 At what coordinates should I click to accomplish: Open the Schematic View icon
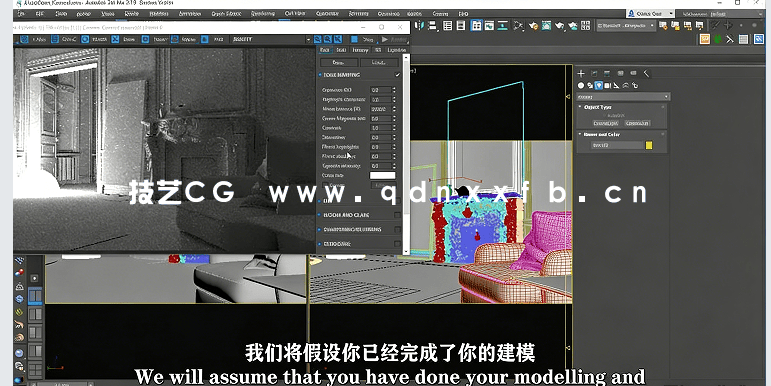coord(502,26)
